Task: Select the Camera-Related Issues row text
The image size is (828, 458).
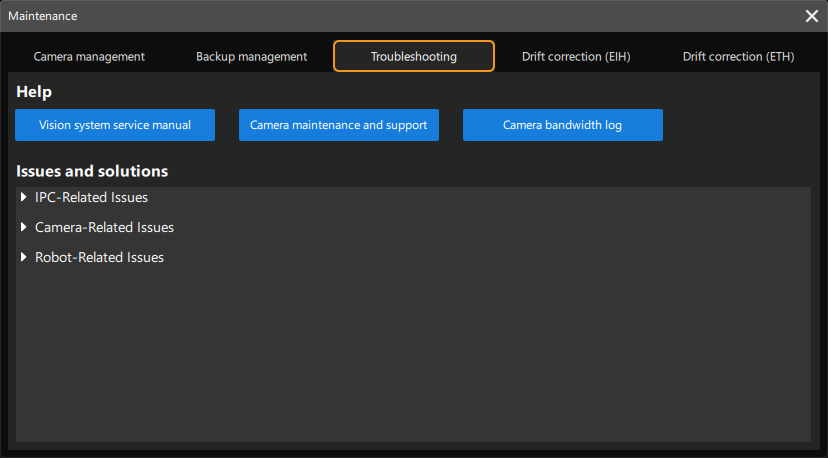Action: 104,228
